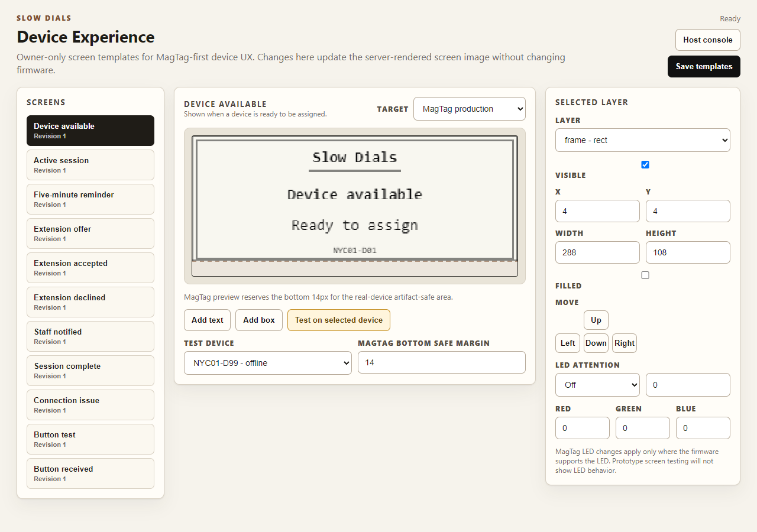Click 'Device available' text in preview
Image resolution: width=757 pixels, height=532 pixels.
click(x=355, y=194)
